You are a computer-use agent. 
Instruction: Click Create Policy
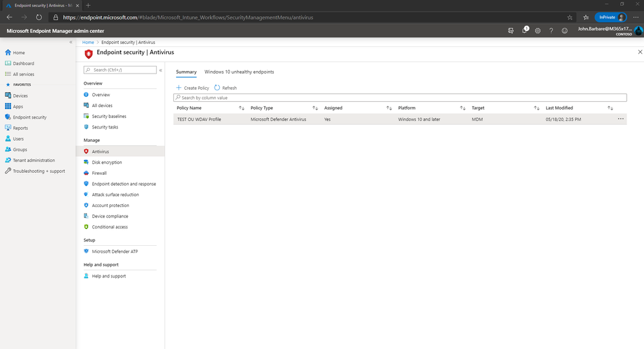tap(193, 88)
